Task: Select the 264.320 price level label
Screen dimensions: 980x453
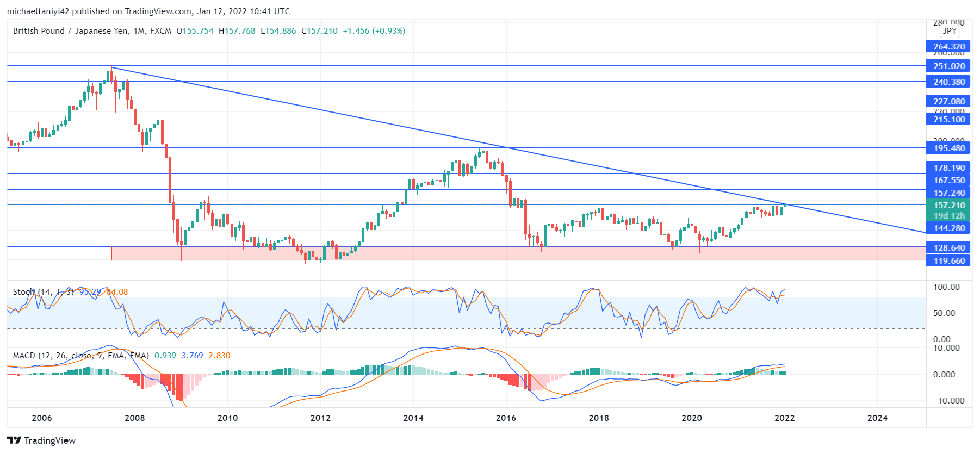Action: (x=948, y=47)
